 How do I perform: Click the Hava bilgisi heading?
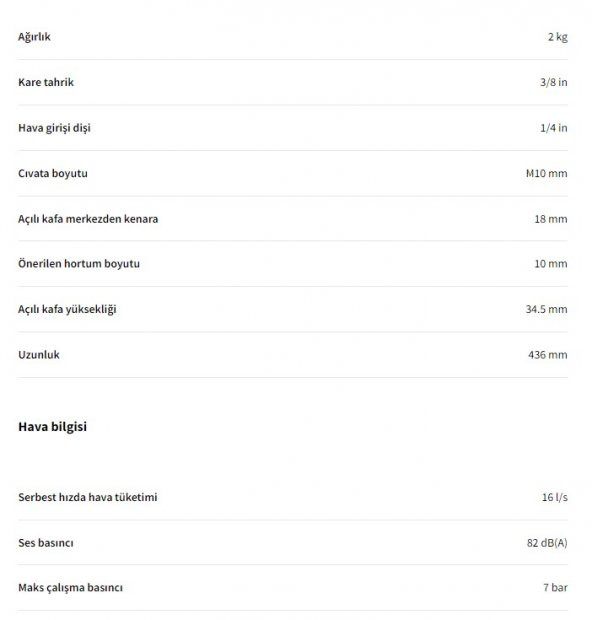52,427
